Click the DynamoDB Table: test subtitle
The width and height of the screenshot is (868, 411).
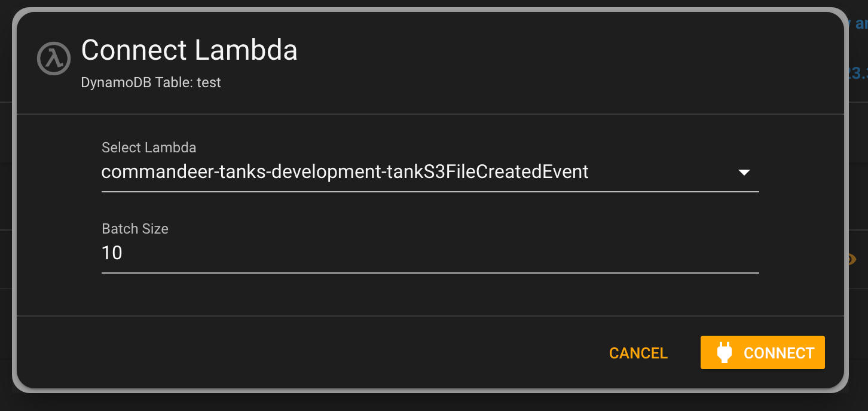click(151, 82)
